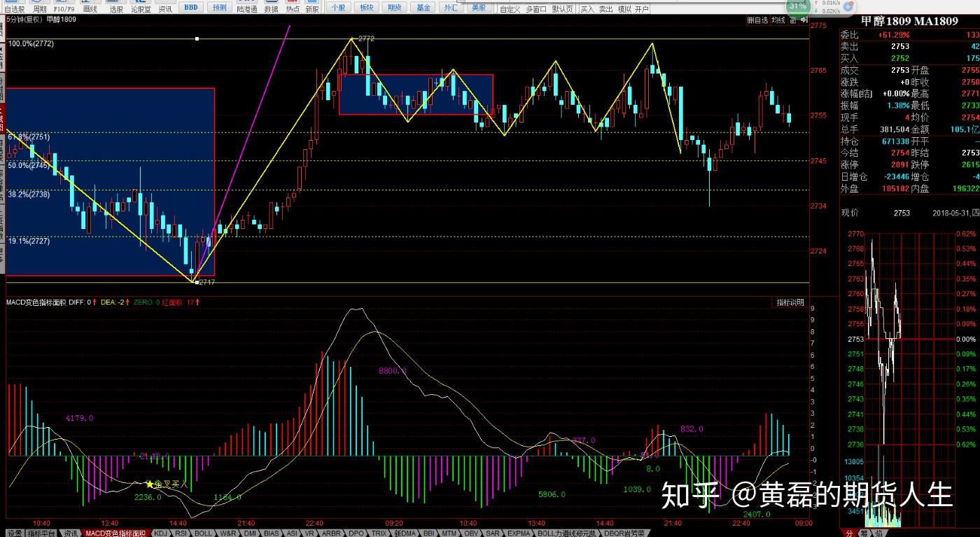Click the 预测 forecast button
This screenshot has height=537, width=980.
[x=219, y=8]
